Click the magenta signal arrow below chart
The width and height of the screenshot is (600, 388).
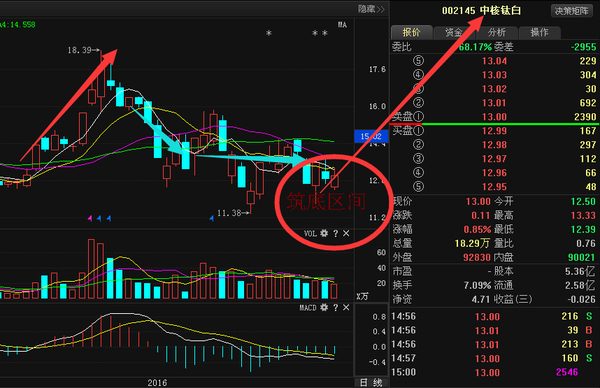click(x=90, y=218)
